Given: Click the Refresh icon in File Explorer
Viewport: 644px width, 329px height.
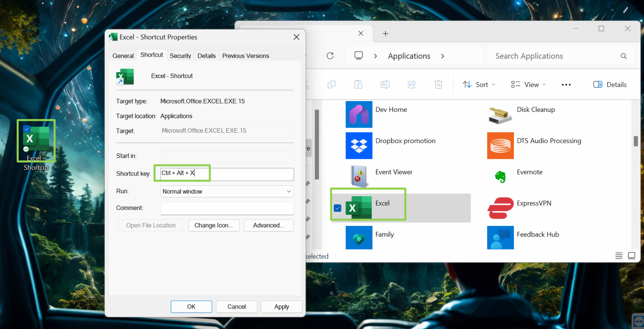Looking at the screenshot, I should point(330,56).
